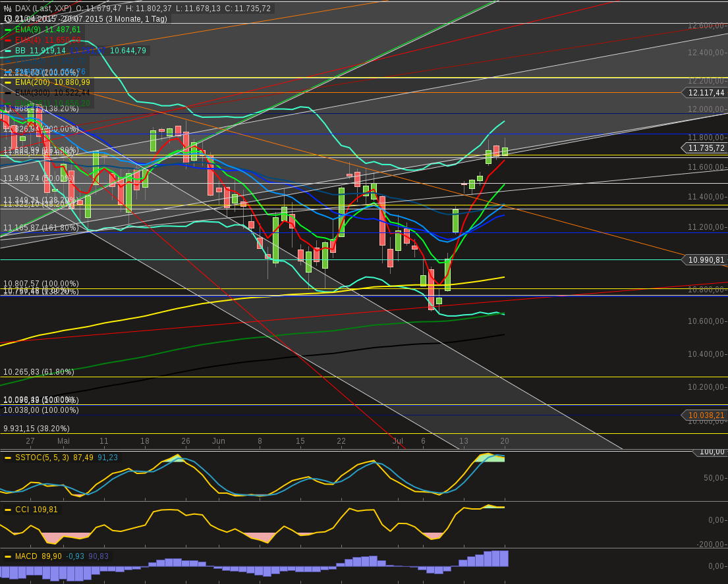
Task: Open the 3 Monate, 1 Tag date range
Action: pyautogui.click(x=136, y=19)
